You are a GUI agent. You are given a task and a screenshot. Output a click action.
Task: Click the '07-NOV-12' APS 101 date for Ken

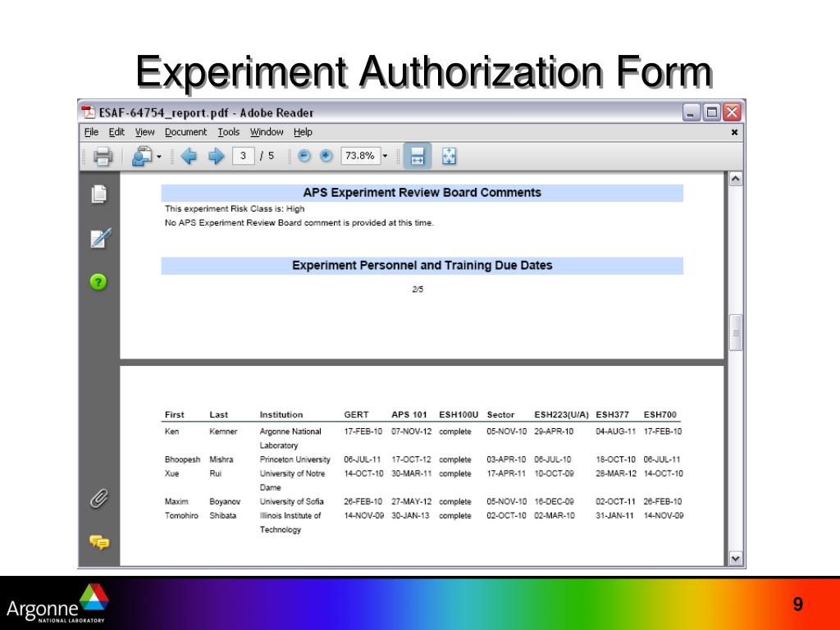(x=412, y=431)
